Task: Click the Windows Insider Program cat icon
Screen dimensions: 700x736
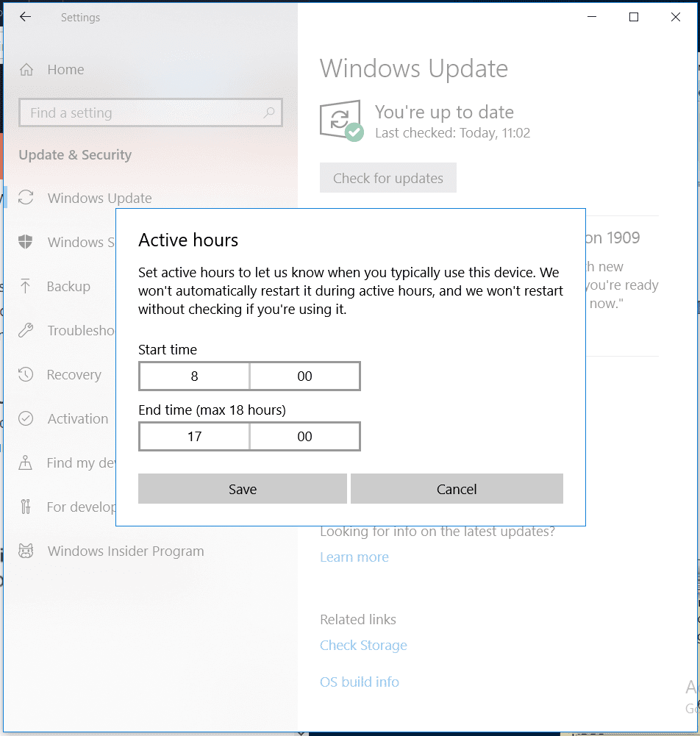Action: [x=26, y=551]
